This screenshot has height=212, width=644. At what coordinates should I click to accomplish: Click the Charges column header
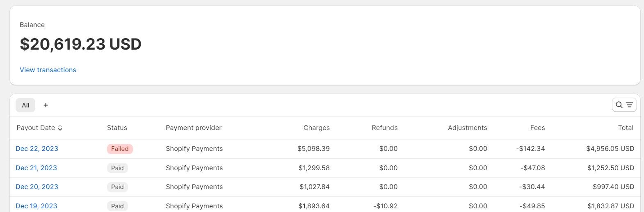pyautogui.click(x=316, y=128)
